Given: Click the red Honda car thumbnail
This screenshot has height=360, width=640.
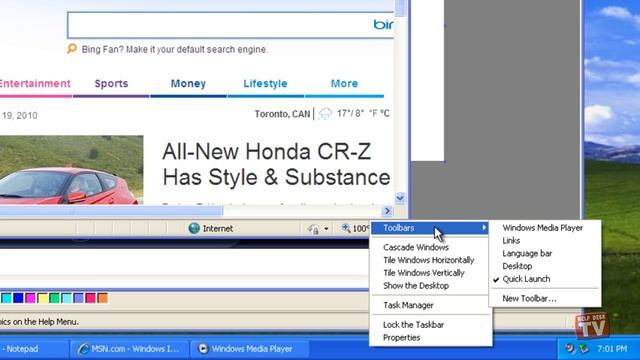Looking at the screenshot, I should tap(71, 170).
